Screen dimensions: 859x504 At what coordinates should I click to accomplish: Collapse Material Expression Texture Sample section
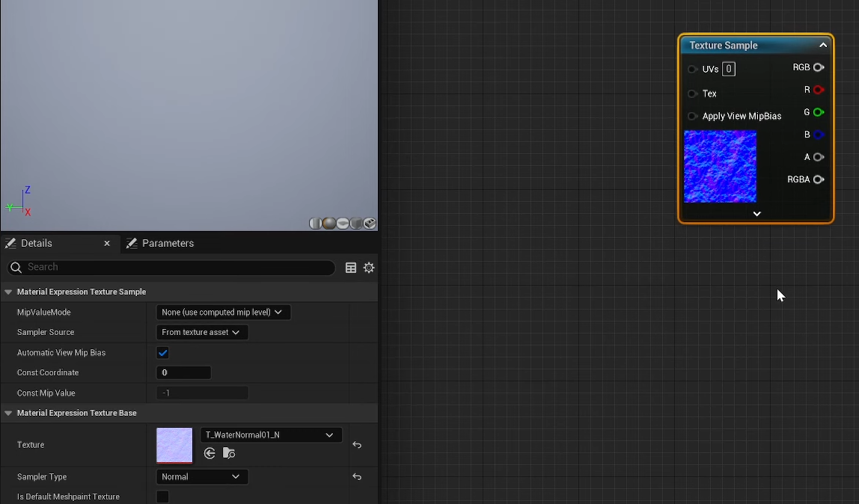(8, 292)
